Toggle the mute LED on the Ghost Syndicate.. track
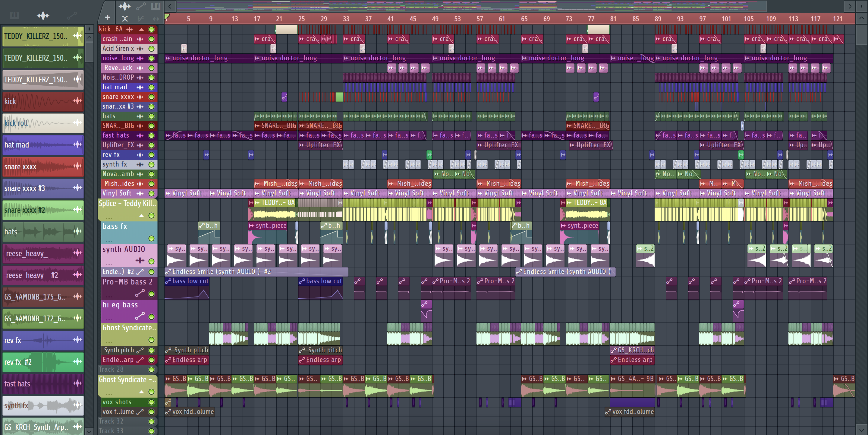Viewport: 868px width, 435px height. pos(152,340)
